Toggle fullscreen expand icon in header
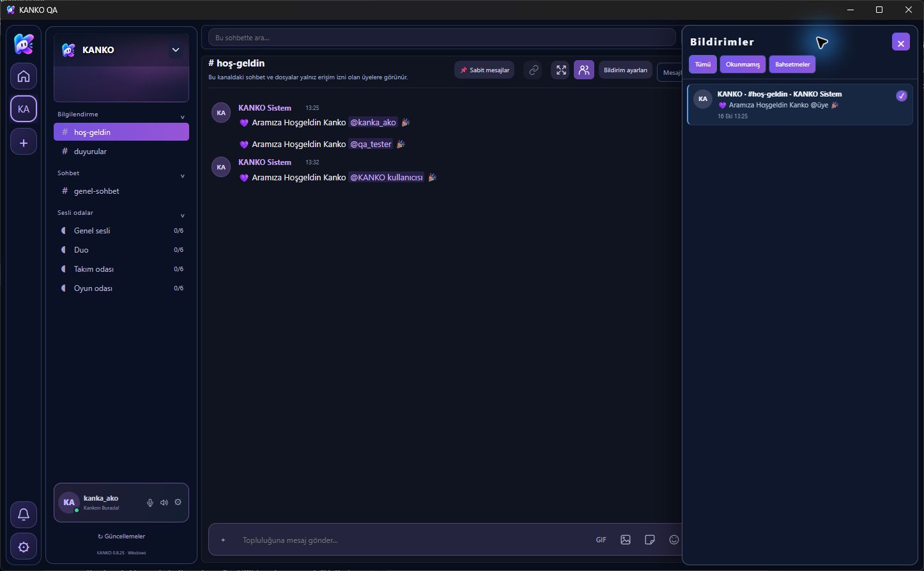The width and height of the screenshot is (924, 571). [x=560, y=70]
